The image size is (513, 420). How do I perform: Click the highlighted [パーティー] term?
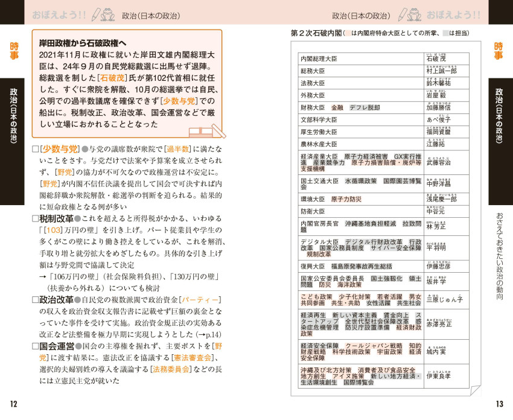[x=200, y=300]
